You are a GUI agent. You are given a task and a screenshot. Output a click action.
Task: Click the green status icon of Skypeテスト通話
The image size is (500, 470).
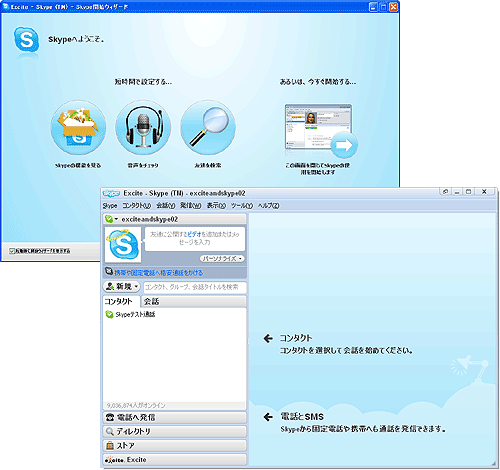point(109,314)
